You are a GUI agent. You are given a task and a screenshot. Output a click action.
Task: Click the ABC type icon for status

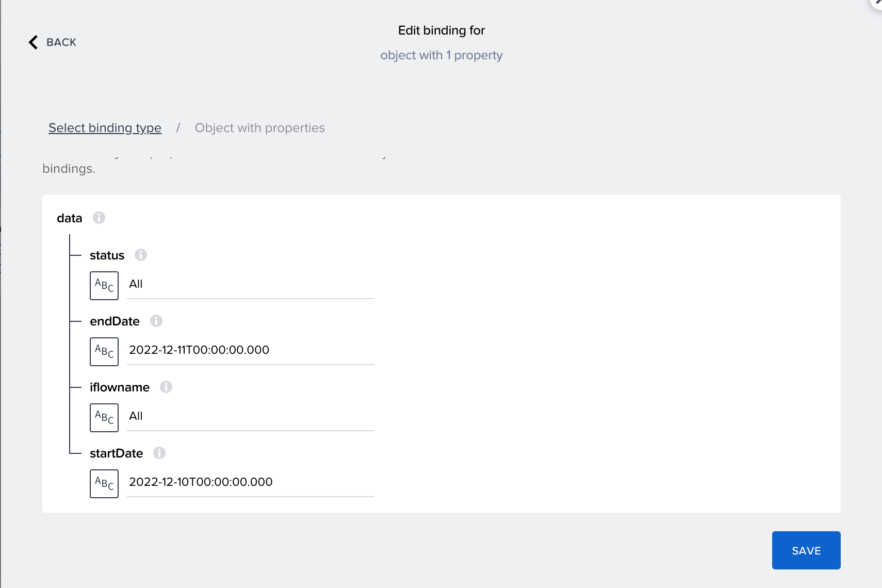click(x=104, y=285)
